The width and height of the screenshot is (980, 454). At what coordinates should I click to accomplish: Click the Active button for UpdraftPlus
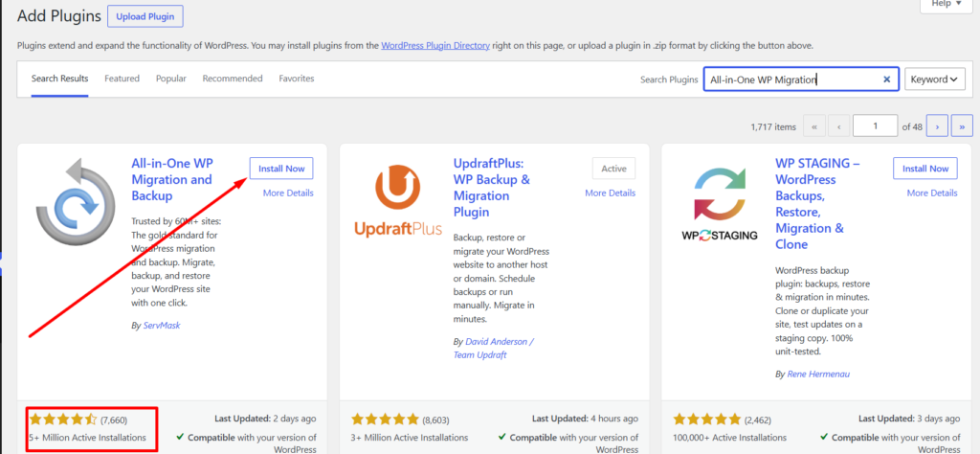point(613,169)
